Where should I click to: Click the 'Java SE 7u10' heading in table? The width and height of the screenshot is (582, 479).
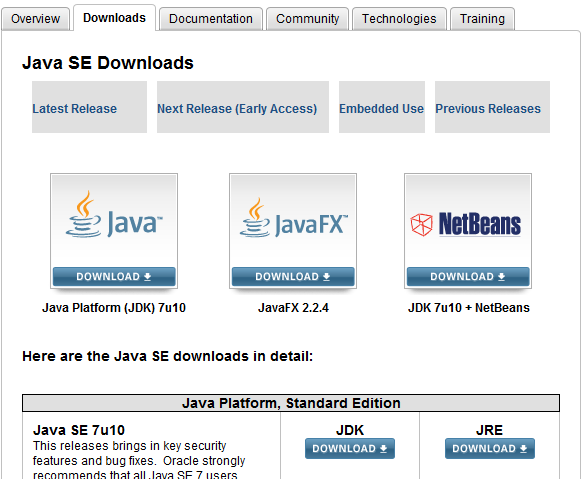[79, 430]
